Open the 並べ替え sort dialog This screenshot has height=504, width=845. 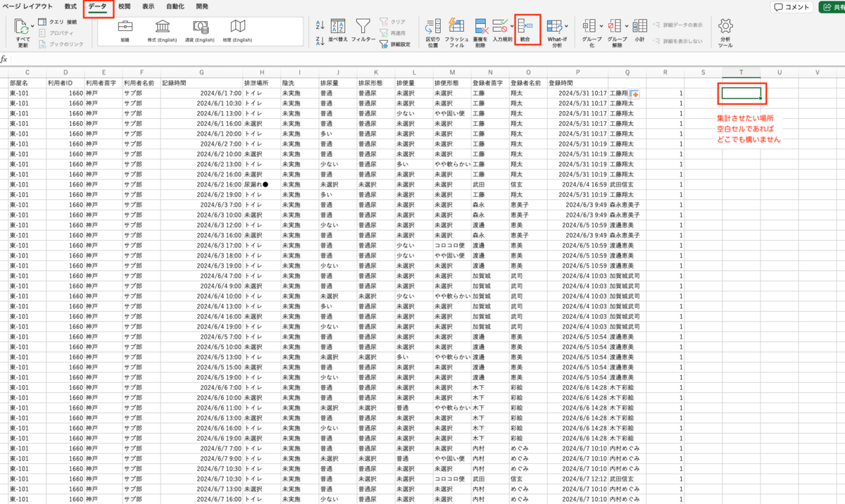click(x=338, y=31)
